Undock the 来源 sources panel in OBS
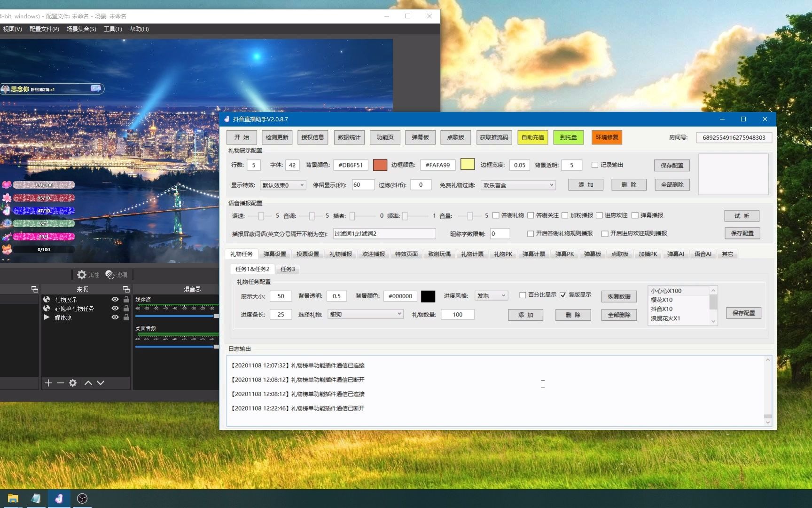812x508 pixels. 126,289
